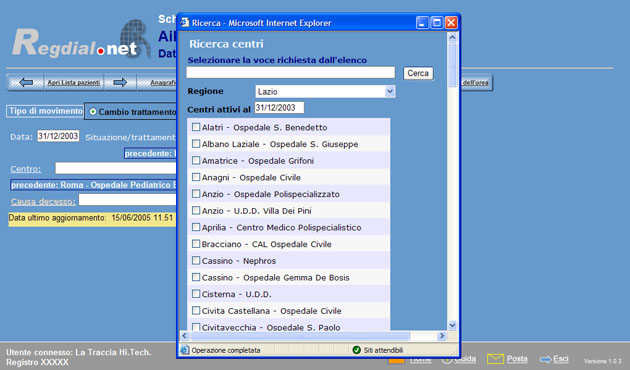Click the popup horizontal scrollbar right arrow

442,335
